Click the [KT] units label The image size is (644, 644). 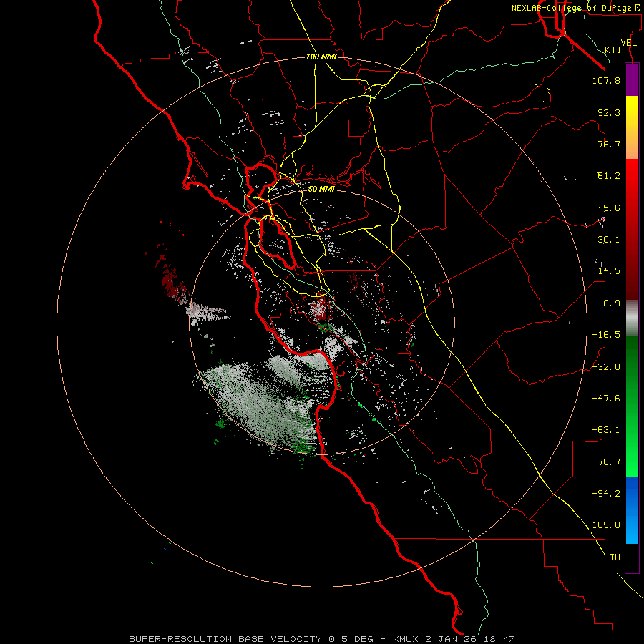pos(611,49)
